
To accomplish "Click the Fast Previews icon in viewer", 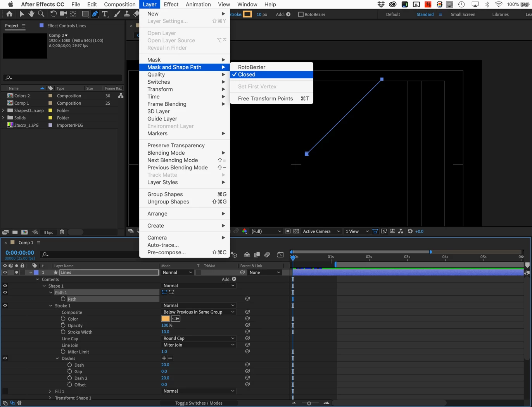I will (x=384, y=231).
